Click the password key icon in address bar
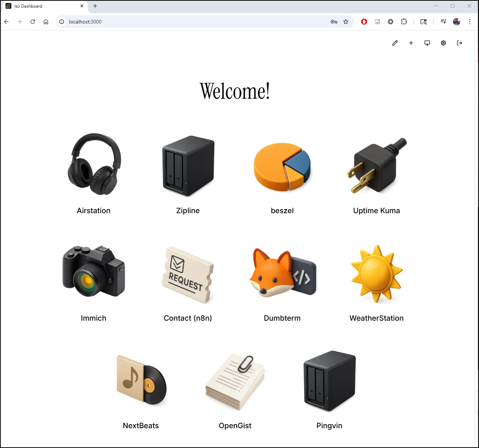The width and height of the screenshot is (479, 448). (334, 22)
